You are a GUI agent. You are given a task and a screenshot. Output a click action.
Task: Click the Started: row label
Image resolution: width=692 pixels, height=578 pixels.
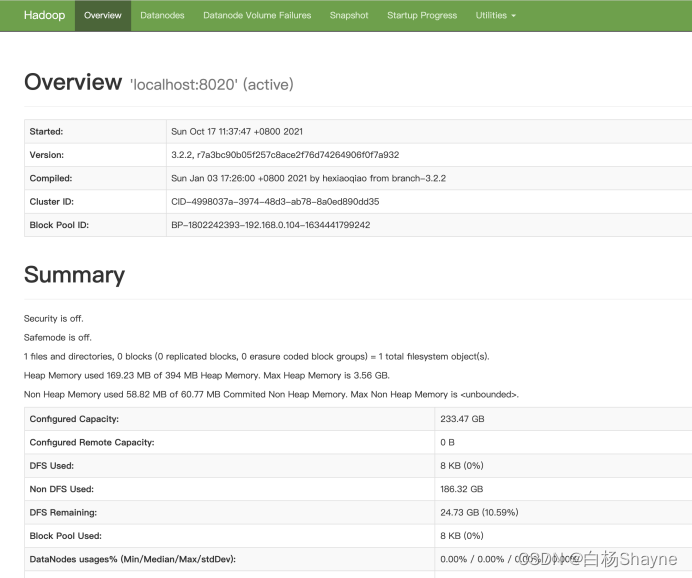point(46,131)
